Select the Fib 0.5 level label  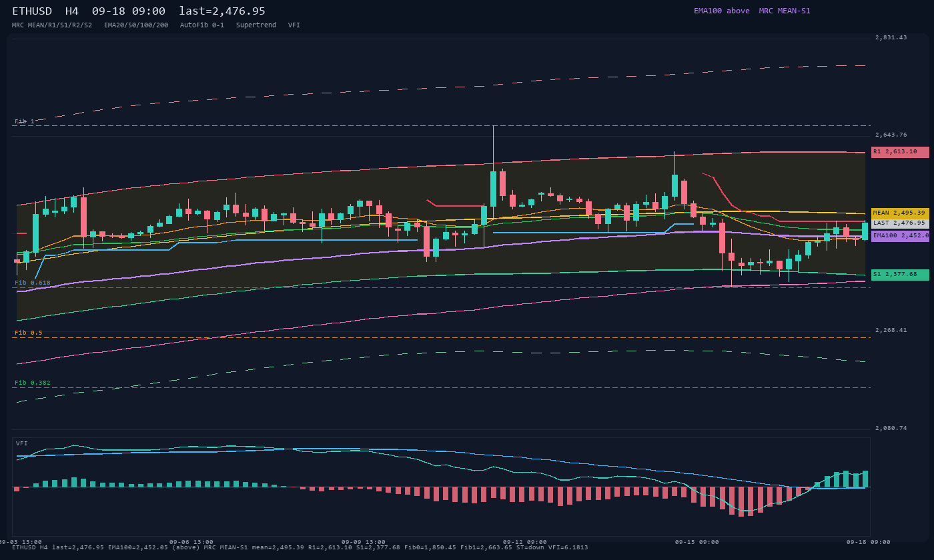[29, 333]
